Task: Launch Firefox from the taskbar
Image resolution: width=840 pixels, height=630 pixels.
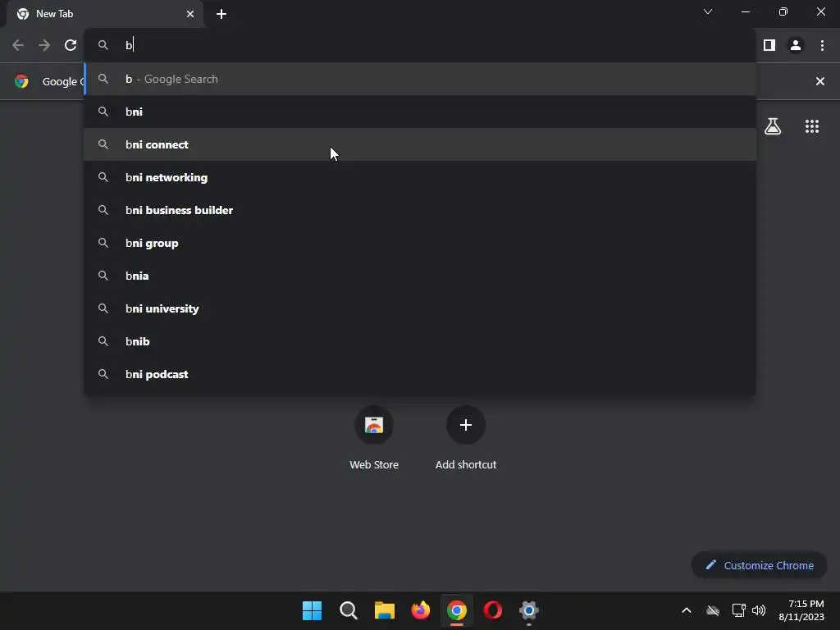Action: point(421,610)
